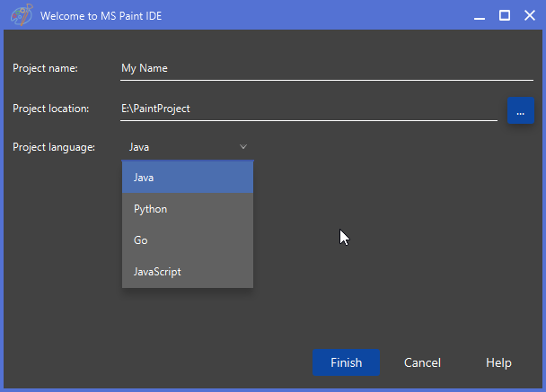This screenshot has width=546, height=392.
Task: Maximize the Welcome to MS Paint IDE window
Action: pos(505,15)
